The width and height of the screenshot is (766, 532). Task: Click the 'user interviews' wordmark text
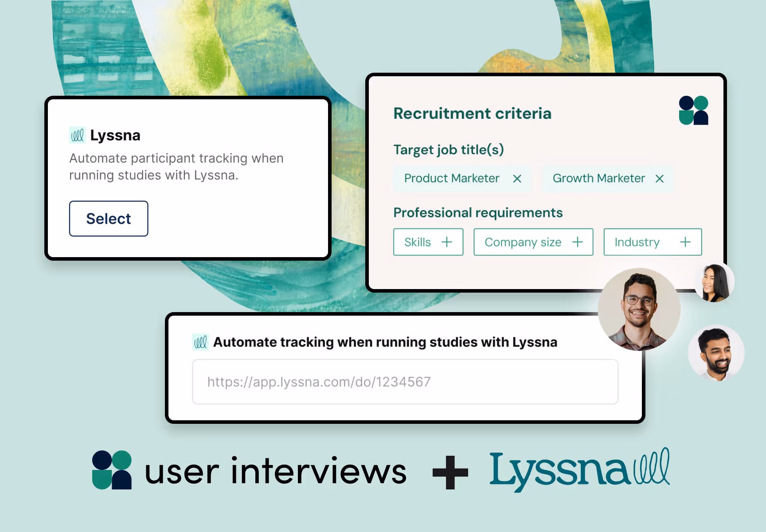point(275,471)
